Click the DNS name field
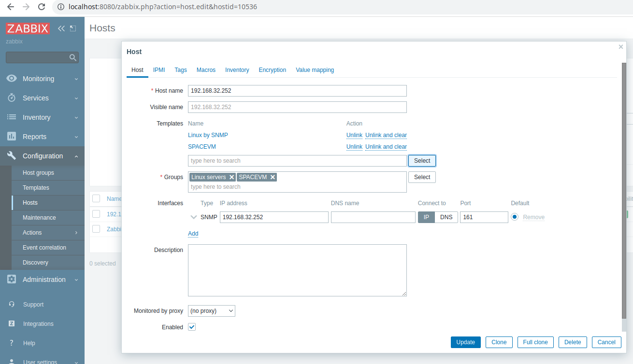633x364 pixels. click(x=373, y=217)
